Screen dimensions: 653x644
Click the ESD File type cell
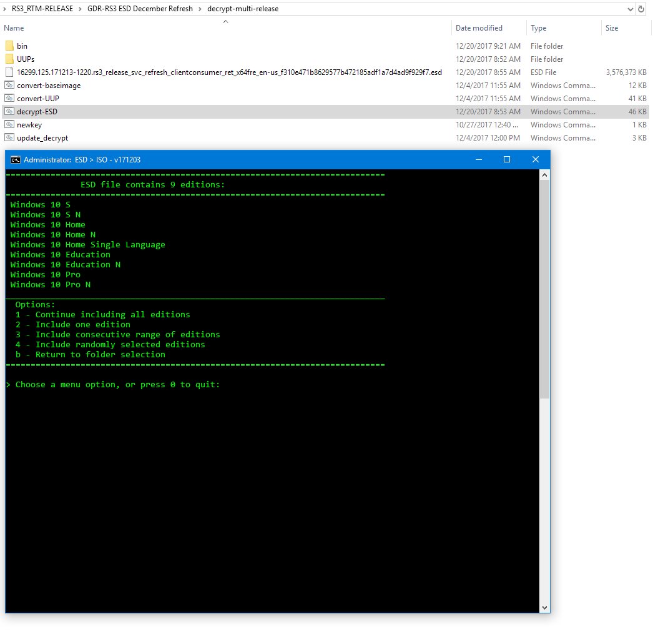pos(543,72)
